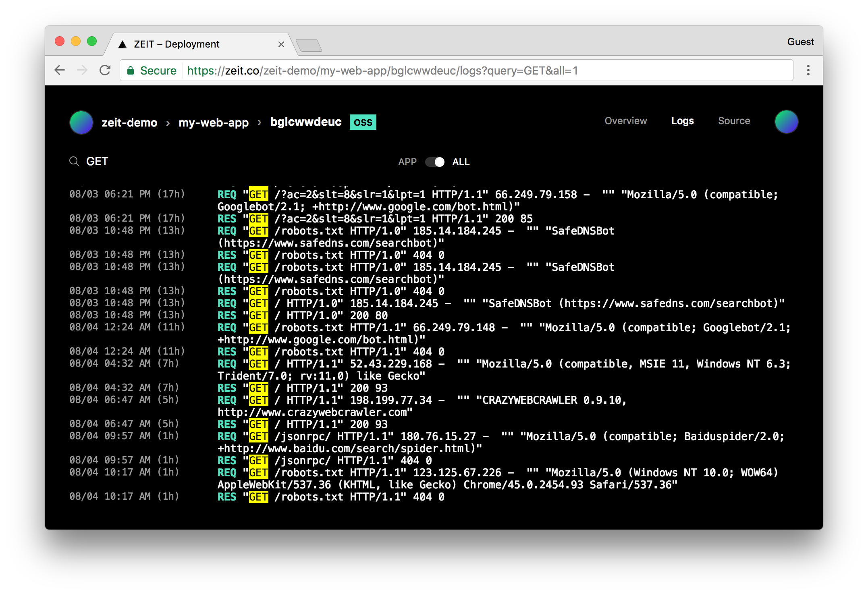868x594 pixels.
Task: Open the my-web-app breadcrumb link
Action: [214, 123]
